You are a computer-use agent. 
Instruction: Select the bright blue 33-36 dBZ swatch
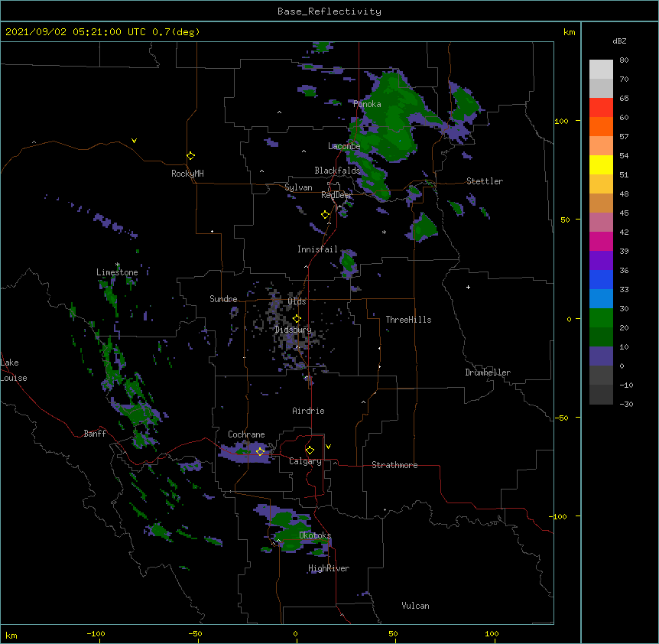point(601,279)
